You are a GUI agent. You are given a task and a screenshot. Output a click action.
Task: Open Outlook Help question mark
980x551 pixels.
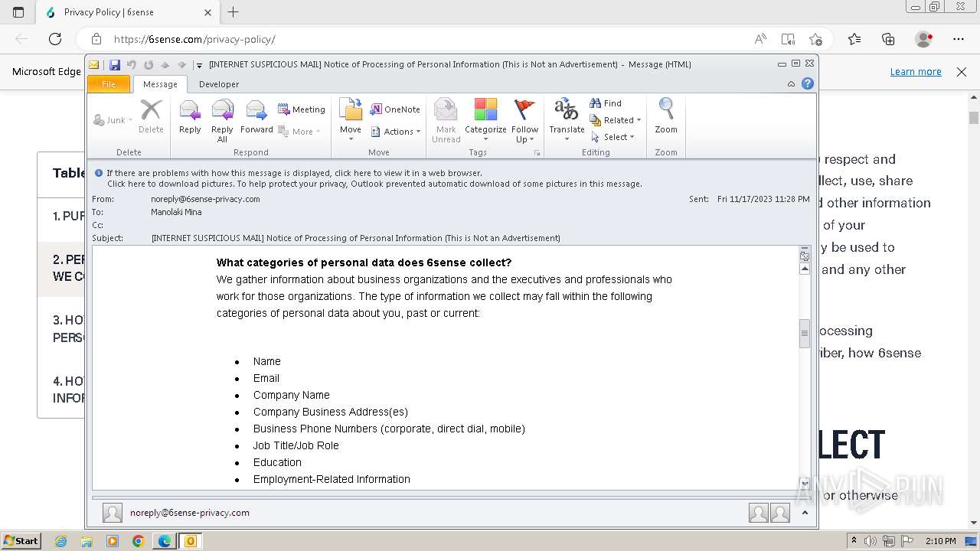[807, 84]
